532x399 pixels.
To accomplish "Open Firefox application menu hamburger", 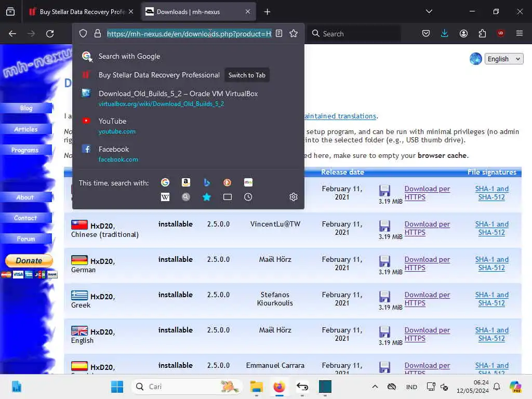I will coord(519,33).
